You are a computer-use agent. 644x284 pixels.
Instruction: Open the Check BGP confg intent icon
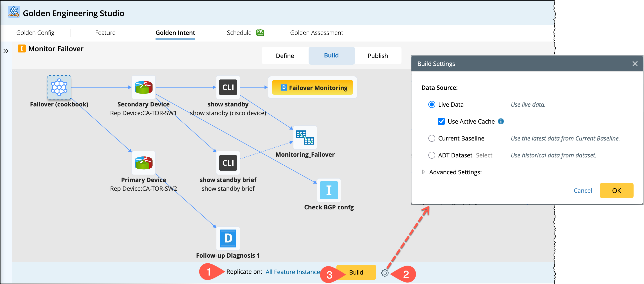point(328,190)
